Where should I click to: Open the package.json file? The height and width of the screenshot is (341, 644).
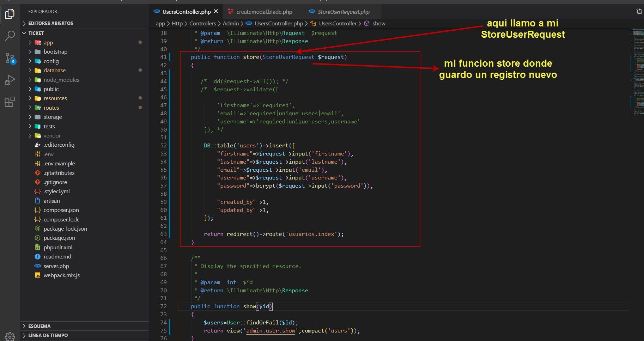click(85, 238)
